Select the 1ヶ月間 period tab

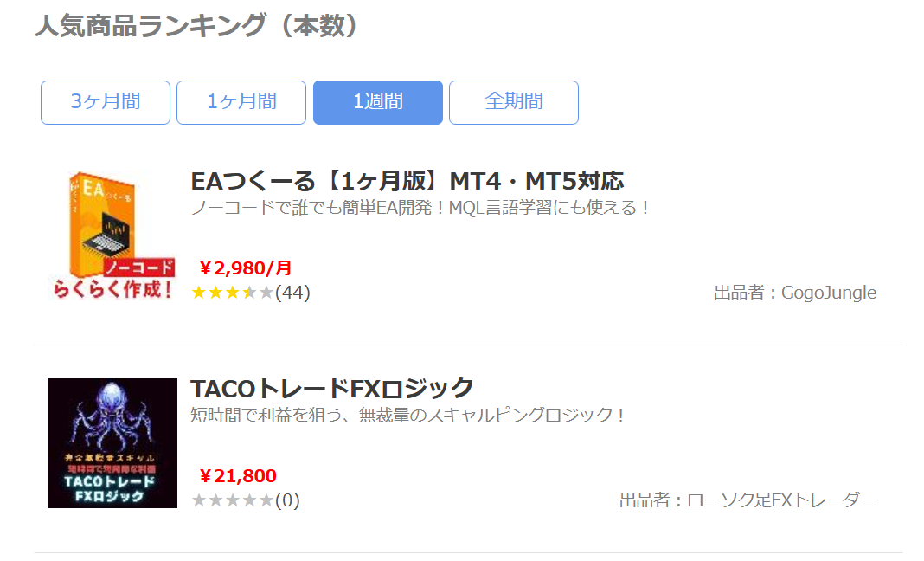(241, 102)
